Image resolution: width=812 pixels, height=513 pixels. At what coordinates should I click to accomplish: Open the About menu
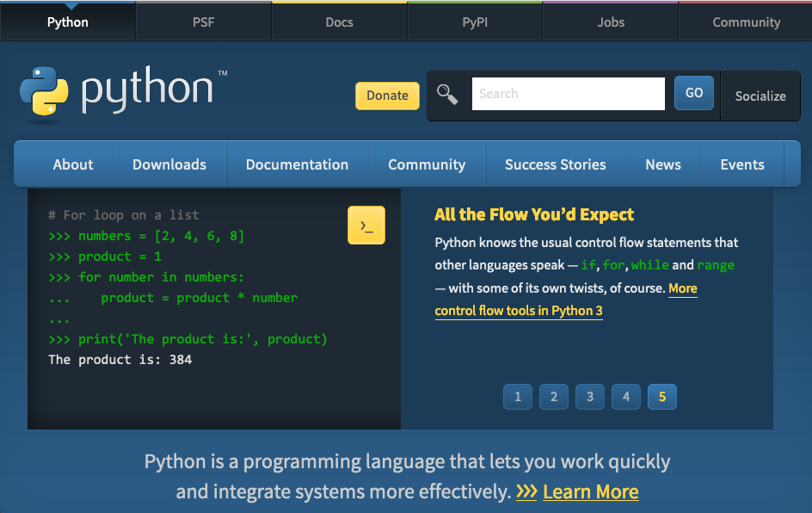pyautogui.click(x=73, y=164)
